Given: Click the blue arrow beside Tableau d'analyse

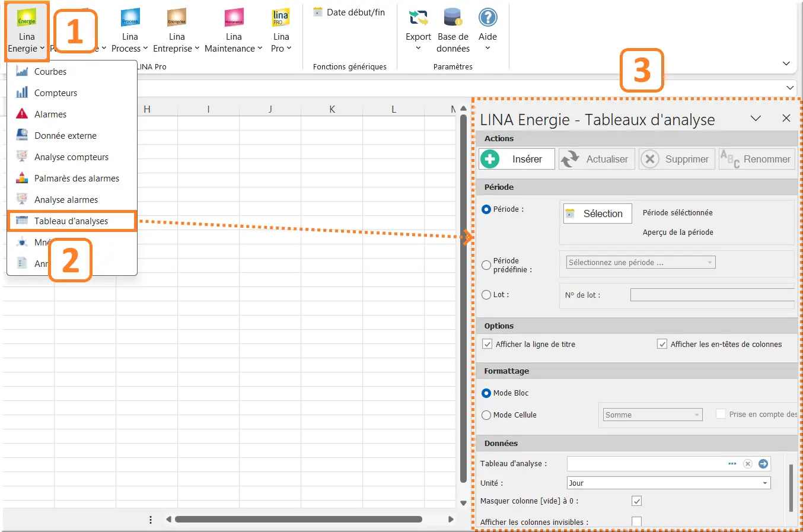Looking at the screenshot, I should point(763,464).
